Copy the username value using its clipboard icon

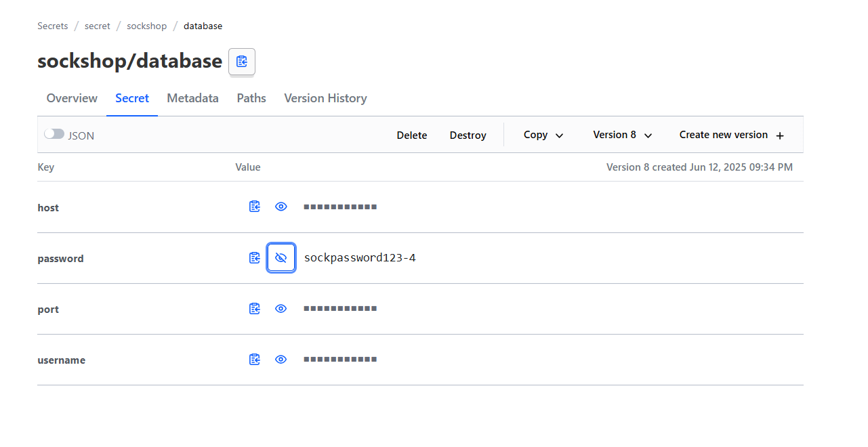(254, 359)
